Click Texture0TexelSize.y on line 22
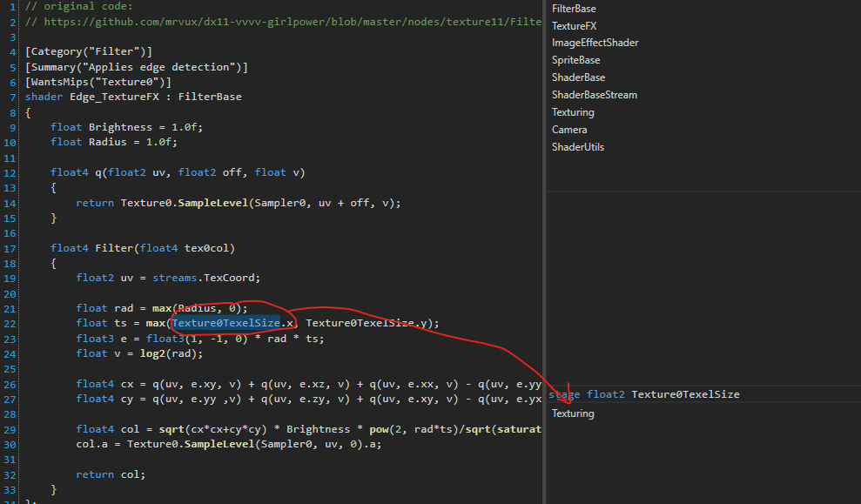Viewport: 861px width, 504px height. point(367,323)
